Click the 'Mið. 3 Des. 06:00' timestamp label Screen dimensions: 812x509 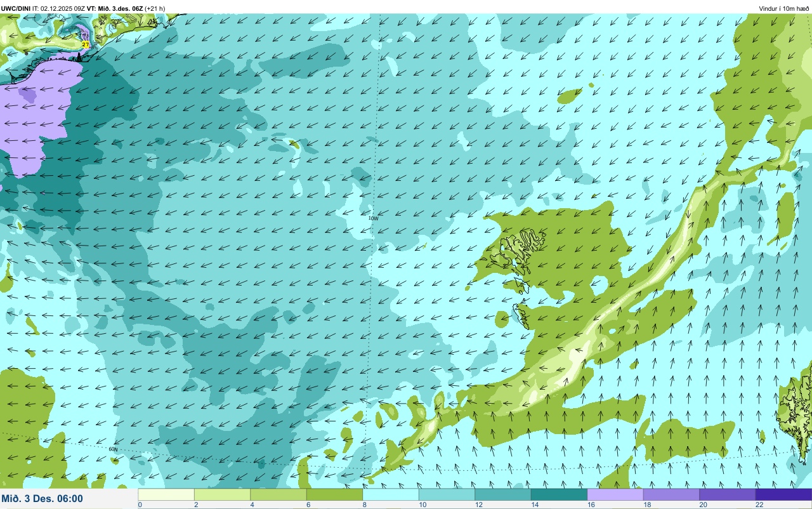43,499
